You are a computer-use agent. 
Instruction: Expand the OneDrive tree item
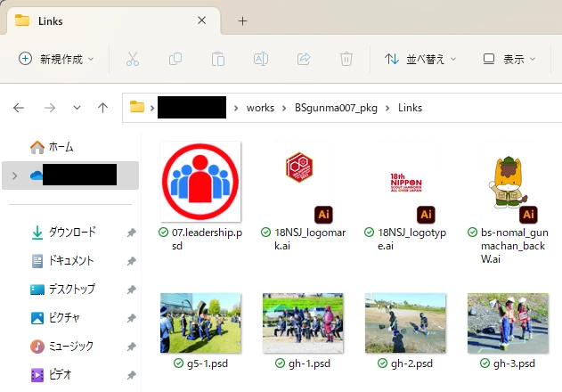point(14,176)
